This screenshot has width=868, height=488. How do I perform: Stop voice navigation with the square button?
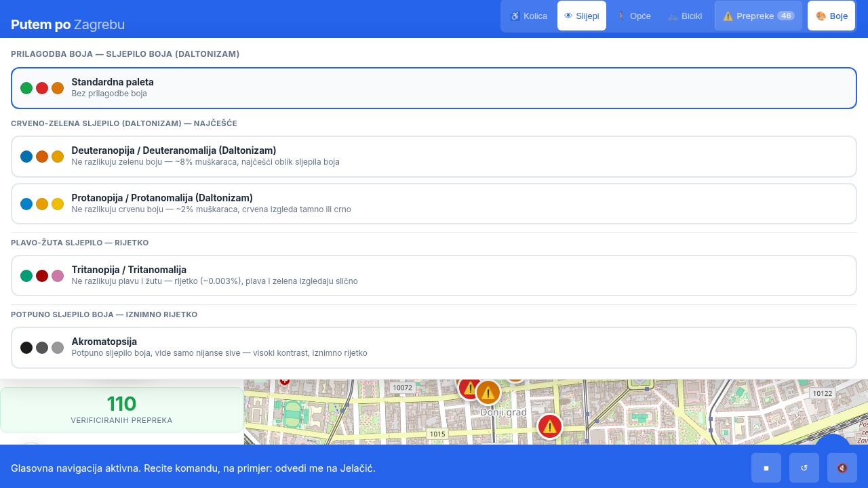pyautogui.click(x=766, y=468)
